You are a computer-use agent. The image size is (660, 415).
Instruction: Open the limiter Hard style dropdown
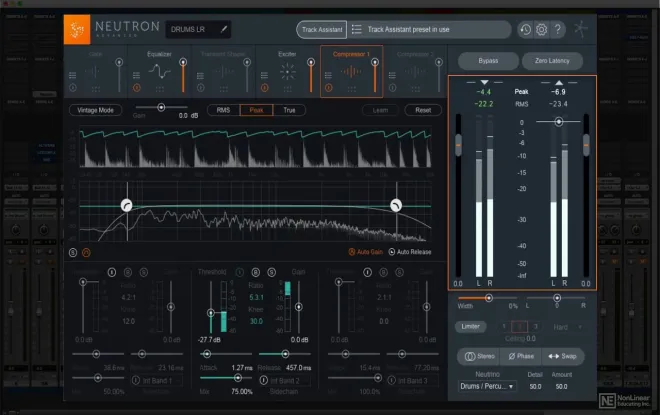[567, 327]
